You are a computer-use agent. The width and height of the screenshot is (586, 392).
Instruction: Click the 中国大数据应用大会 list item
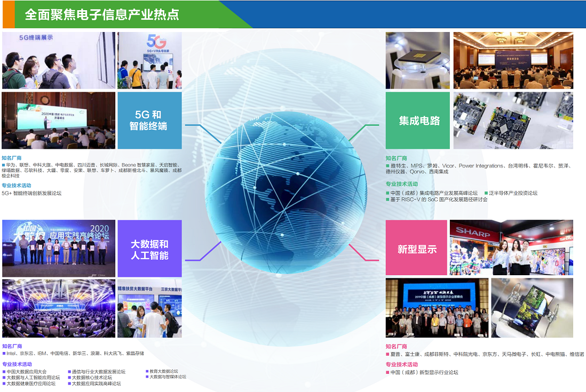[27, 372]
